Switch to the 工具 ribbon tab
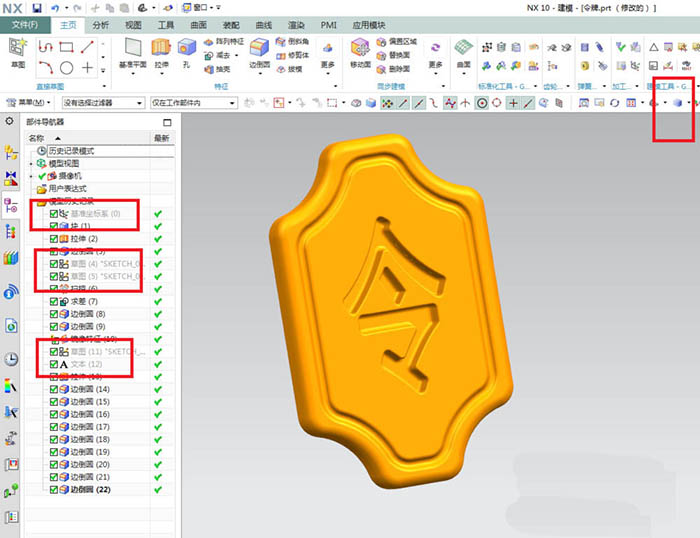Image resolution: width=700 pixels, height=538 pixels. (x=166, y=25)
